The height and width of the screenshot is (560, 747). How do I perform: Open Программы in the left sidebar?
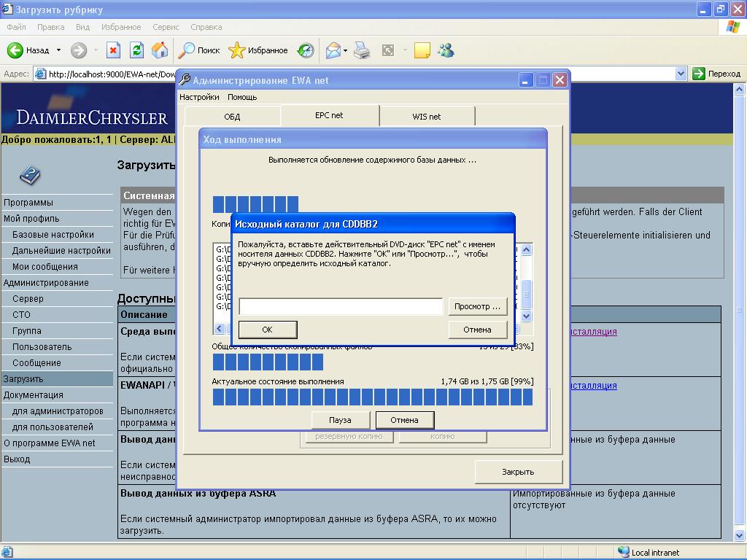tap(28, 203)
